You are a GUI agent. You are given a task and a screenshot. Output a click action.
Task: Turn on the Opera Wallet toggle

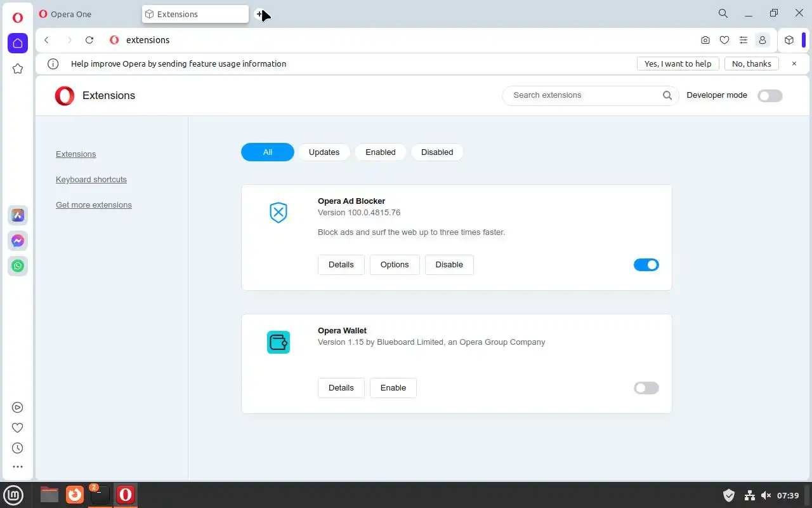tap(646, 388)
